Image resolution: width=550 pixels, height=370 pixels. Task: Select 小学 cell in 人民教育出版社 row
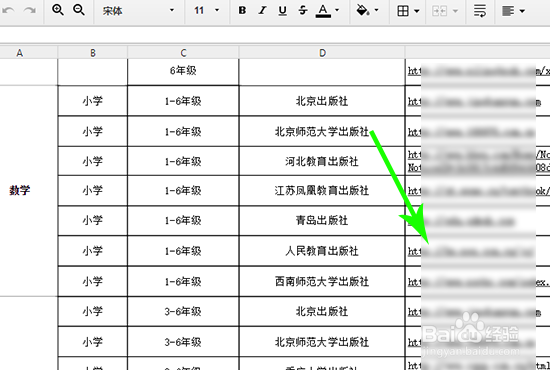(93, 251)
